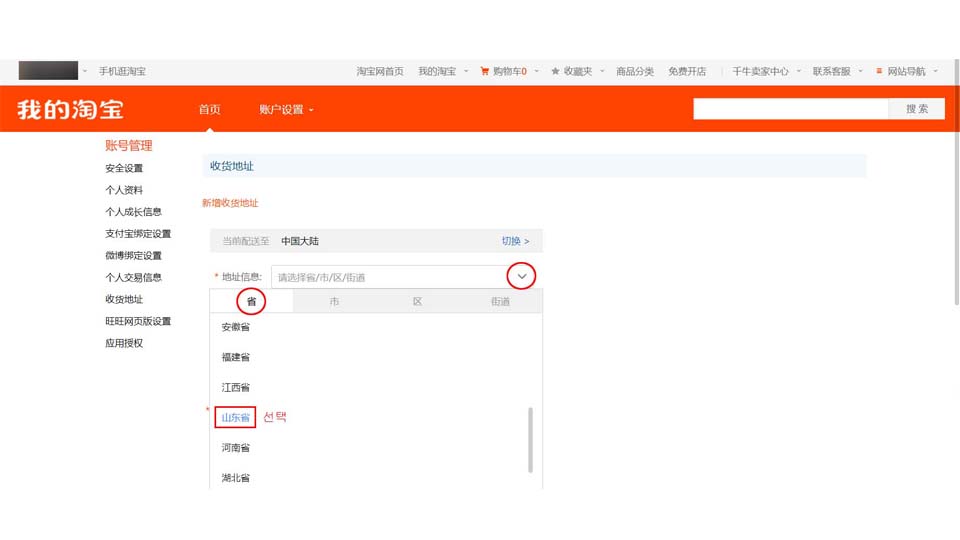Click the 新增收货地址 heading
This screenshot has height=540, width=960.
coord(230,203)
